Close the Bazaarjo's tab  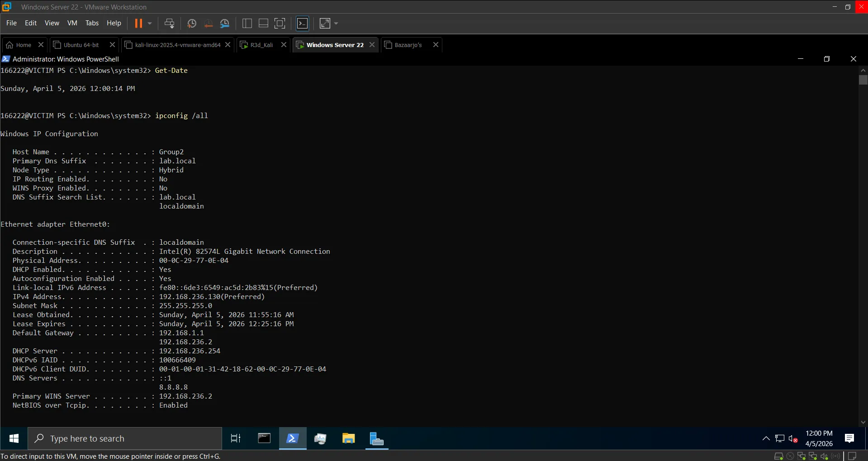436,45
